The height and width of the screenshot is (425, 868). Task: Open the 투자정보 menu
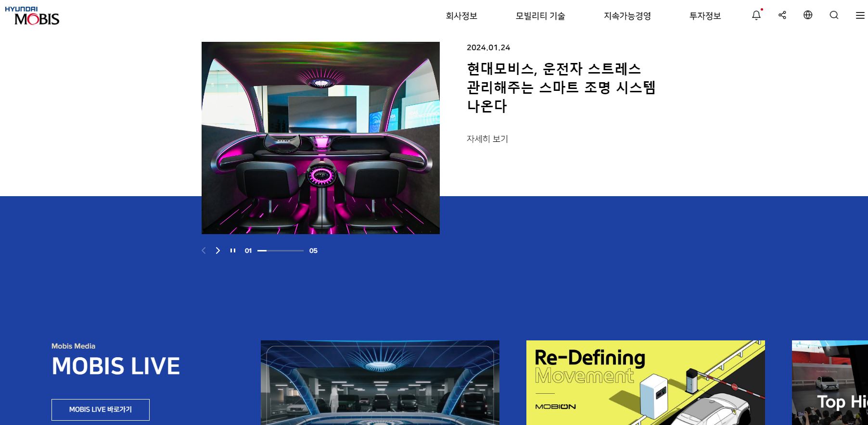705,16
